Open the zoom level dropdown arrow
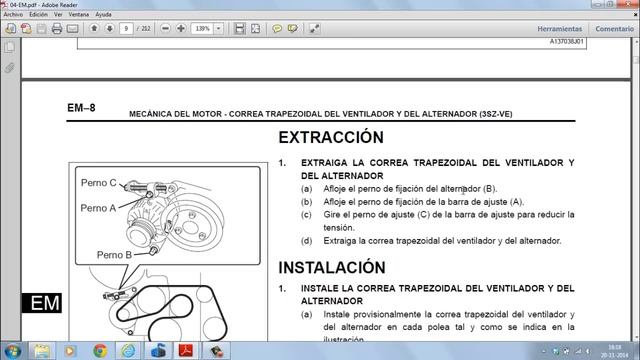Image resolution: width=640 pixels, height=360 pixels. (x=218, y=29)
